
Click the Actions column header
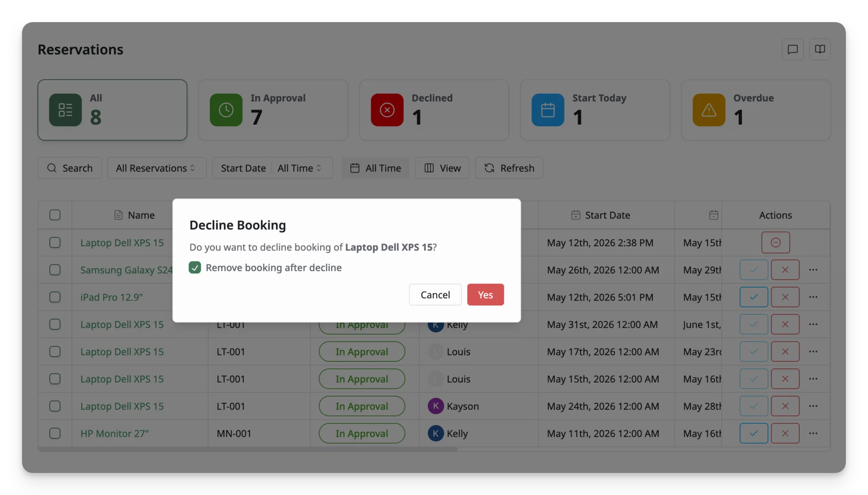(x=775, y=215)
